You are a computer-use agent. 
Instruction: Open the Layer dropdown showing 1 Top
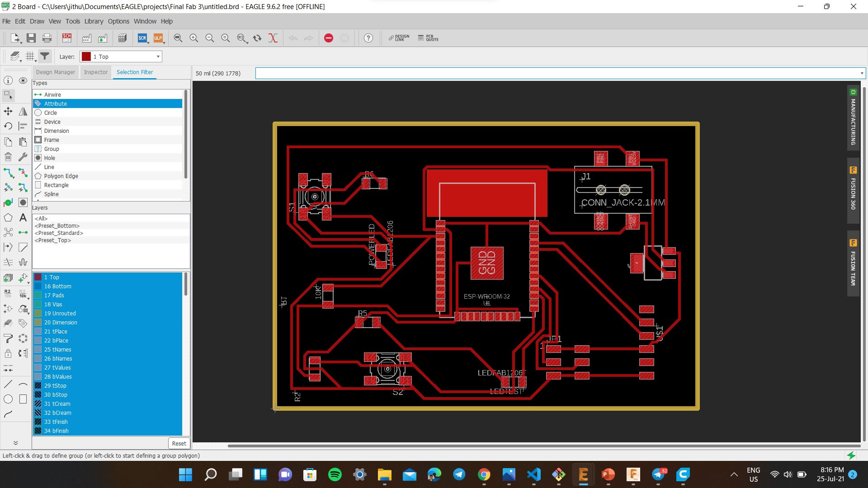[x=121, y=56]
